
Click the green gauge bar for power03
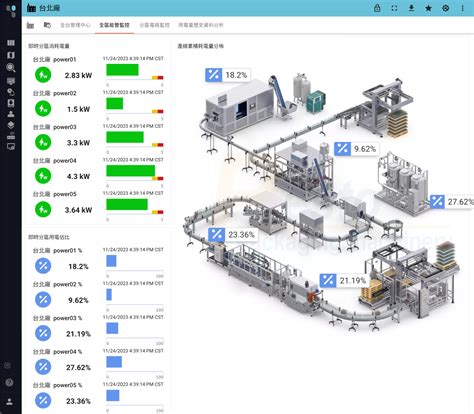click(125, 137)
